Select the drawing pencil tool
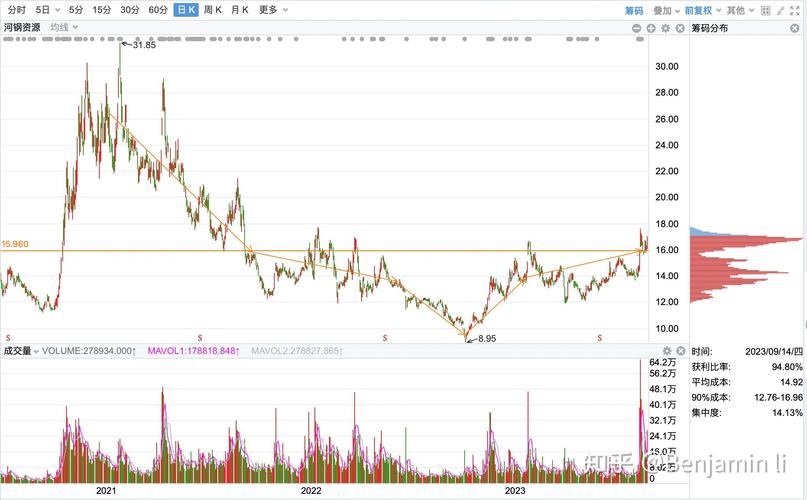 pos(780,10)
